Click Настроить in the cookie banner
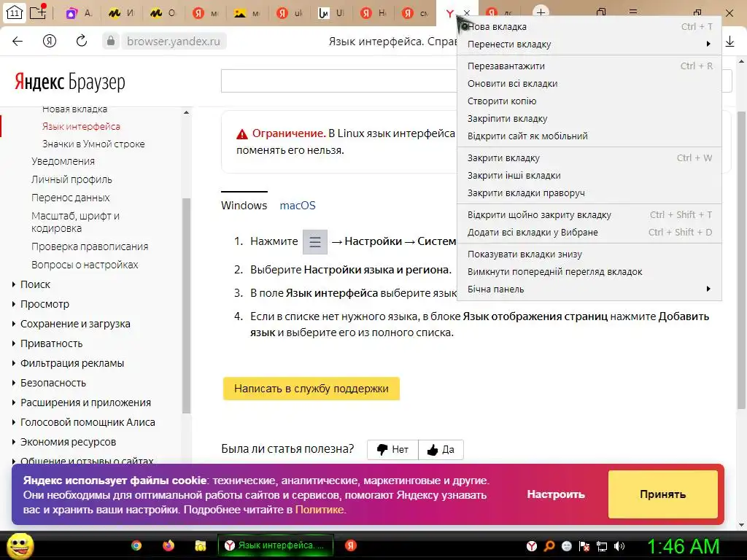This screenshot has height=560, width=747. [555, 494]
